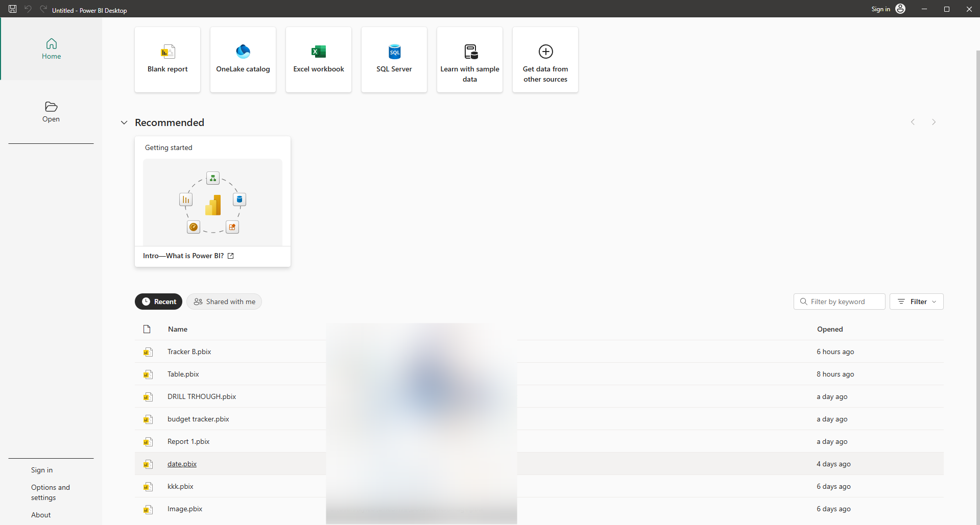980x525 pixels.
Task: Connect to SQL Server data
Action: point(394,60)
